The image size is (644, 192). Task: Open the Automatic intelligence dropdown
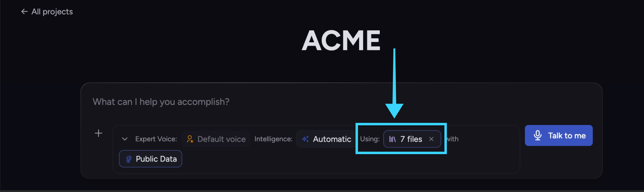click(326, 139)
